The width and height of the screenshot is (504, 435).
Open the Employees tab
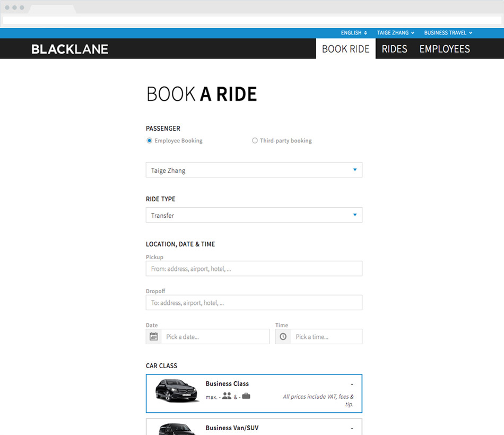click(x=445, y=49)
